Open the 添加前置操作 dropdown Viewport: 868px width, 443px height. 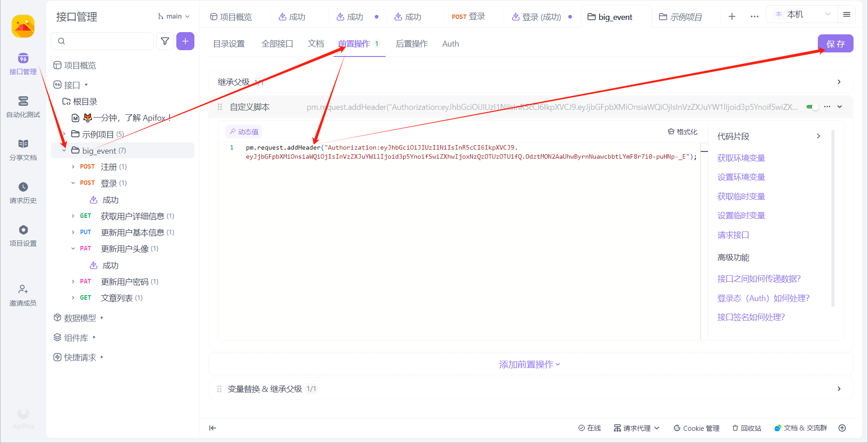tap(529, 364)
